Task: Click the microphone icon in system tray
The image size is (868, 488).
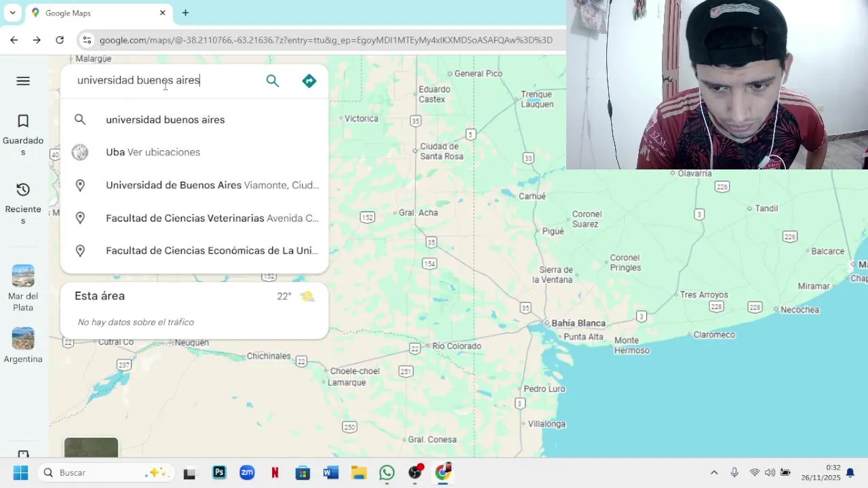Action: pyautogui.click(x=734, y=472)
